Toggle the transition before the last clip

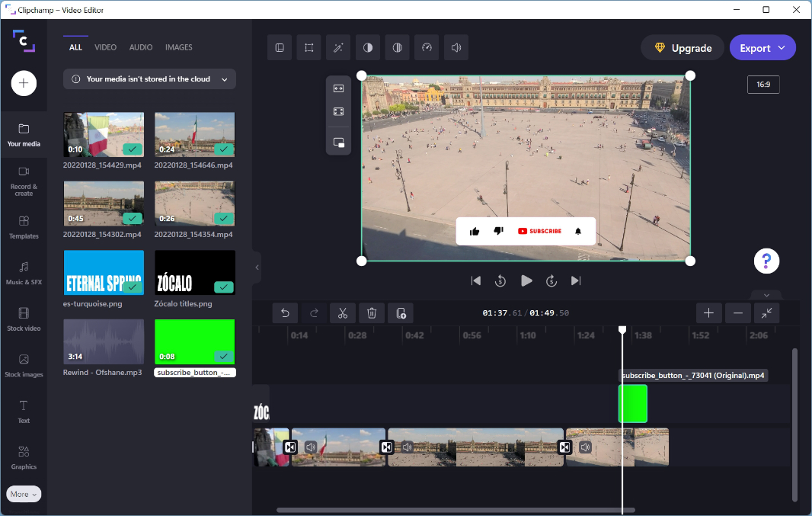pyautogui.click(x=565, y=447)
